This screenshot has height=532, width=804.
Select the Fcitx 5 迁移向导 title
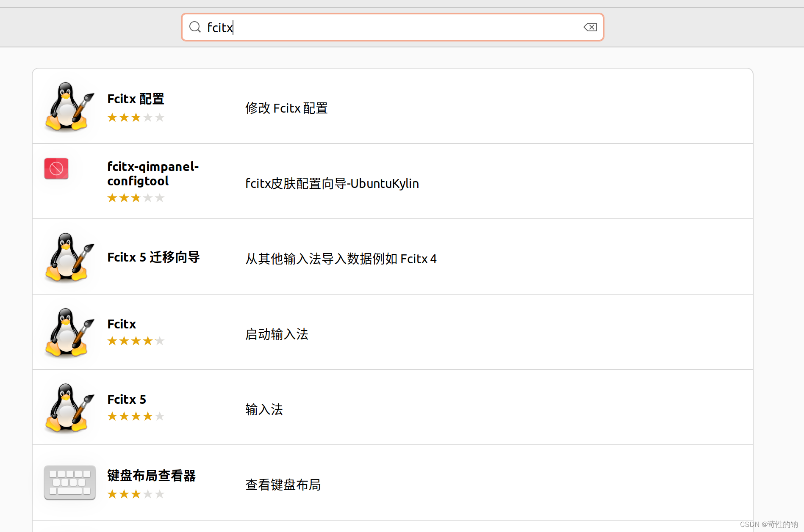point(153,257)
